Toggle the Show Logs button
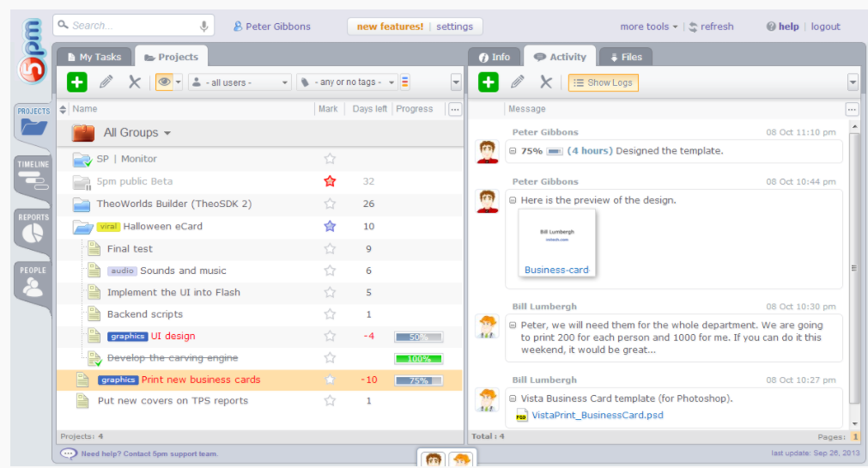 [x=604, y=82]
